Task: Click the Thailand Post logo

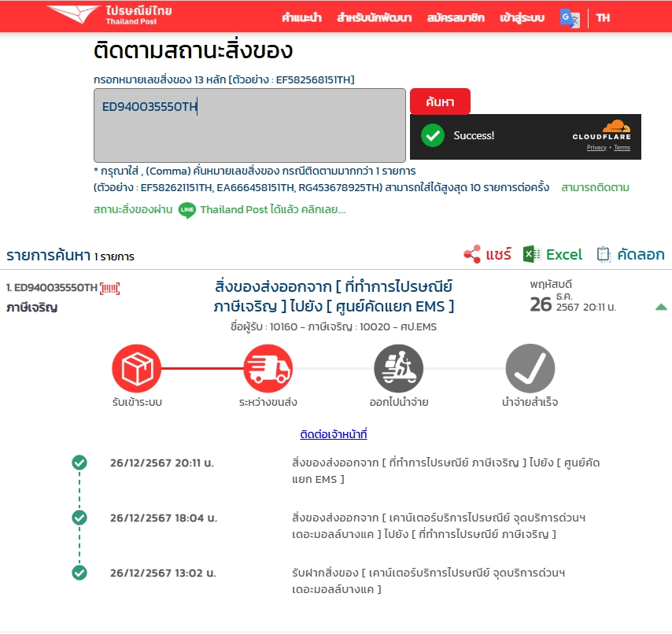Action: pos(109,15)
